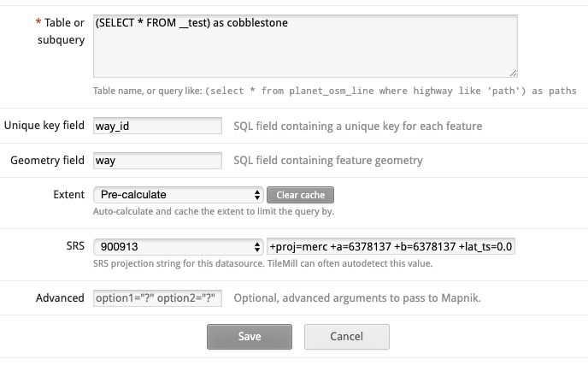Click the SRS projection string text field
This screenshot has height=377, width=588.
[391, 247]
